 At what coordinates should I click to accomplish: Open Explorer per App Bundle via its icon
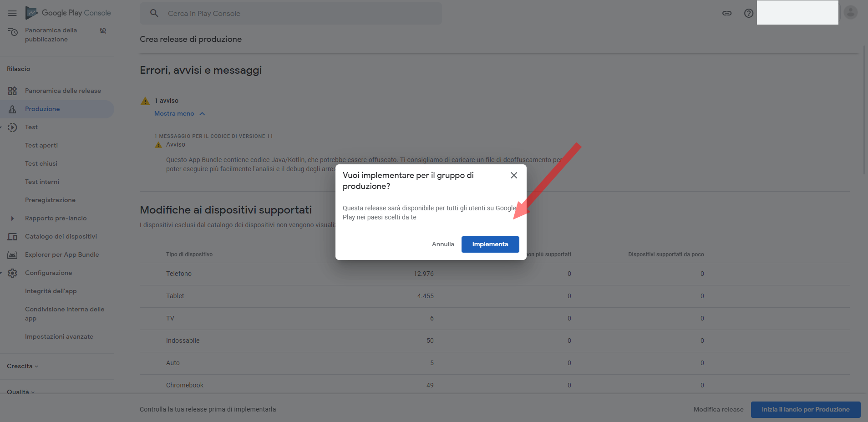click(x=13, y=254)
